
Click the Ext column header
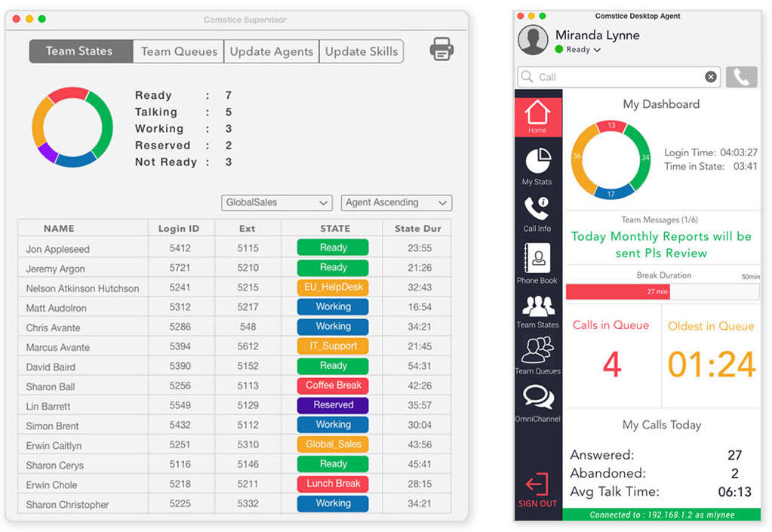click(248, 229)
